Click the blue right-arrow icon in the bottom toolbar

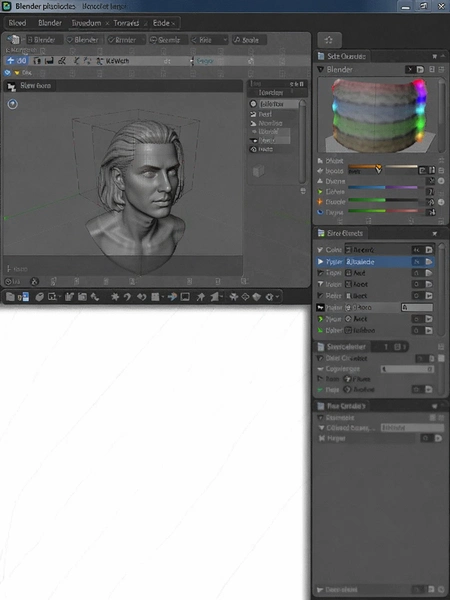(172, 297)
